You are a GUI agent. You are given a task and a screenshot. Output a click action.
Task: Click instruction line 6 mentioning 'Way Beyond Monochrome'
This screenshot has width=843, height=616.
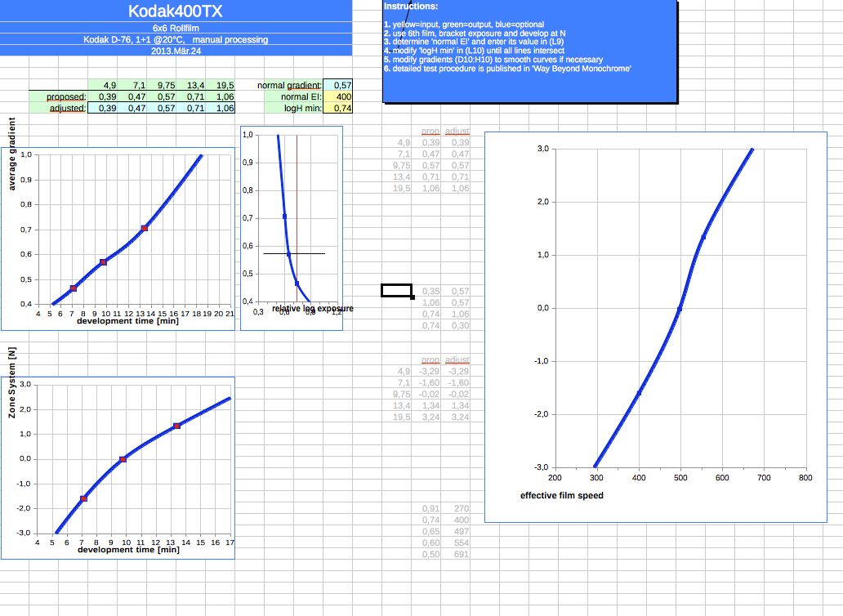pyautogui.click(x=507, y=69)
